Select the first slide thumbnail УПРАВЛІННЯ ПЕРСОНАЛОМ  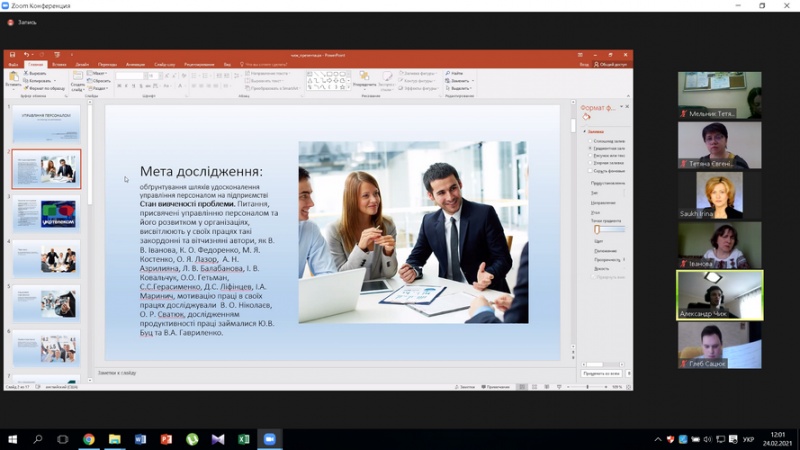[x=47, y=123]
